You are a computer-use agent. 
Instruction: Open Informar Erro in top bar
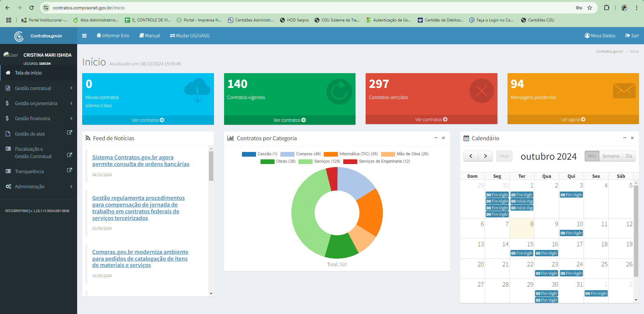click(x=113, y=36)
